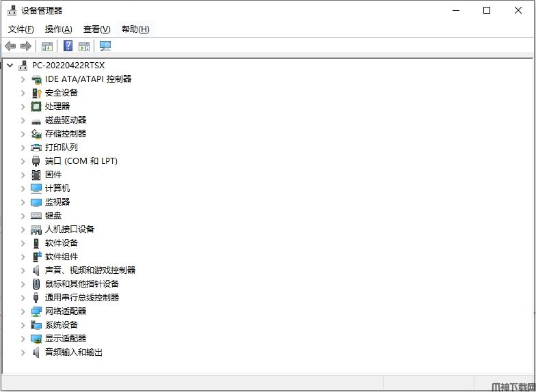
Task: Click the 声音、视频和游戏控制器 speaker icon
Action: click(x=36, y=270)
